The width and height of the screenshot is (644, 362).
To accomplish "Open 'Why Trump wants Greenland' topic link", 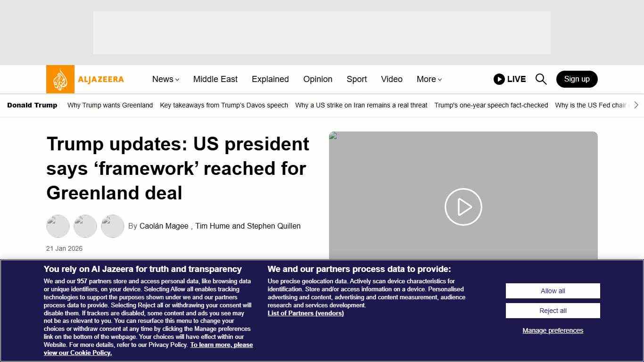I will 110,105.
